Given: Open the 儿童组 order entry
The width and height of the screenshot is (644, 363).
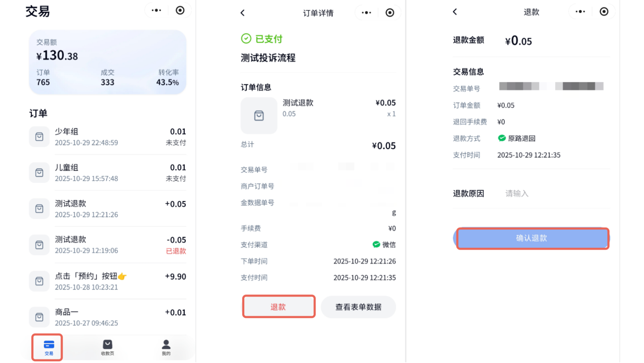Looking at the screenshot, I should tap(108, 173).
